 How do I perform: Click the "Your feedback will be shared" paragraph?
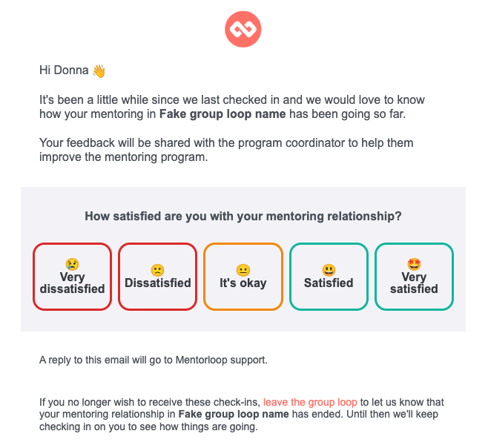click(x=226, y=148)
